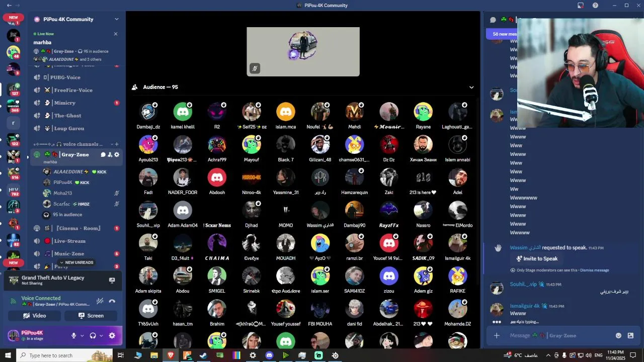
Task: Collapse the Audience — 95 section
Action: click(471, 87)
